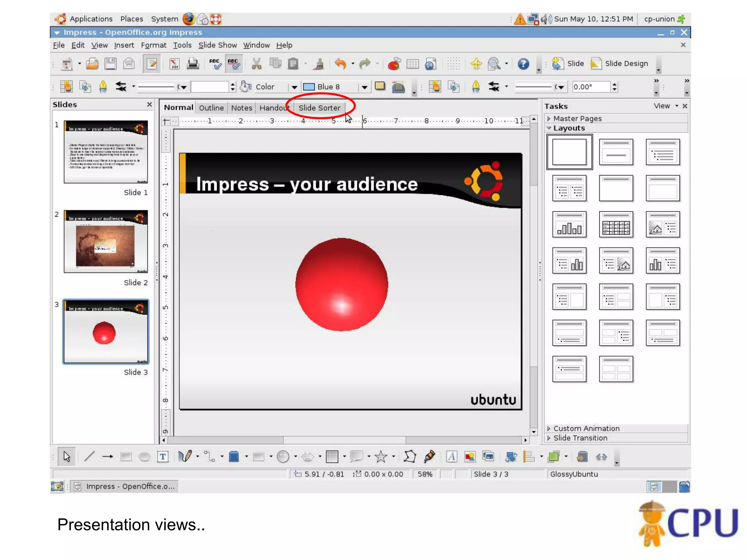Click the Help question mark icon
This screenshot has height=560, width=747.
(x=523, y=64)
